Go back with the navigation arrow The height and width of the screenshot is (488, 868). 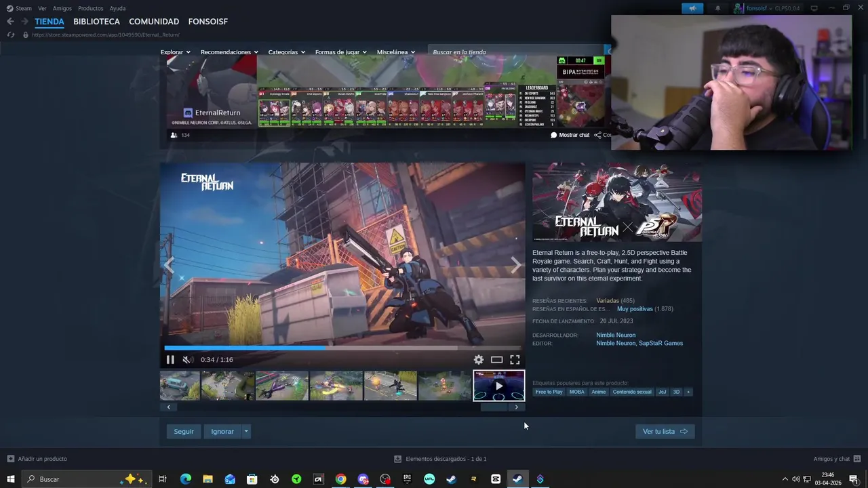pos(10,22)
